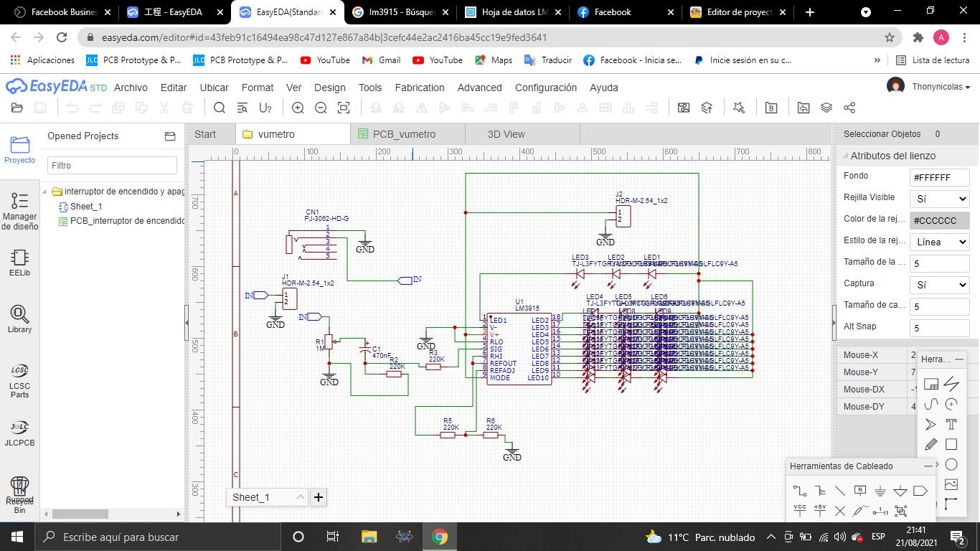Select the GND ground symbol tool
Image resolution: width=980 pixels, height=551 pixels.
(880, 491)
